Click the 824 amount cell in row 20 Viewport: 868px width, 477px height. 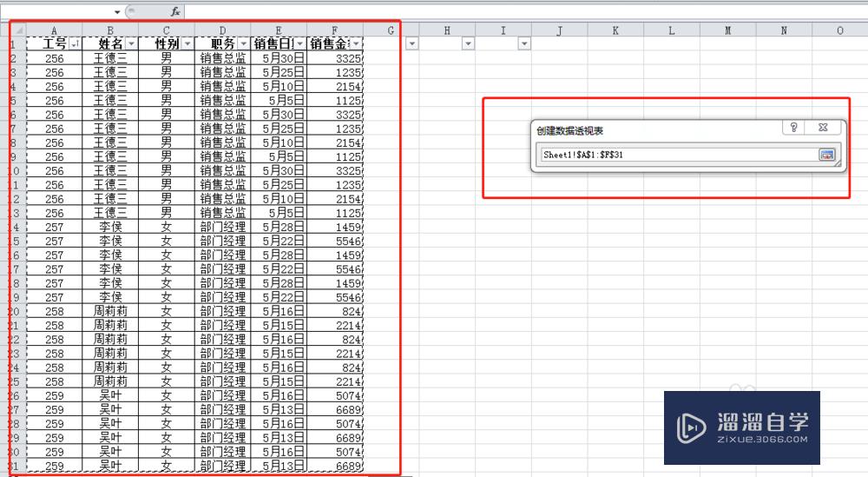pyautogui.click(x=335, y=311)
